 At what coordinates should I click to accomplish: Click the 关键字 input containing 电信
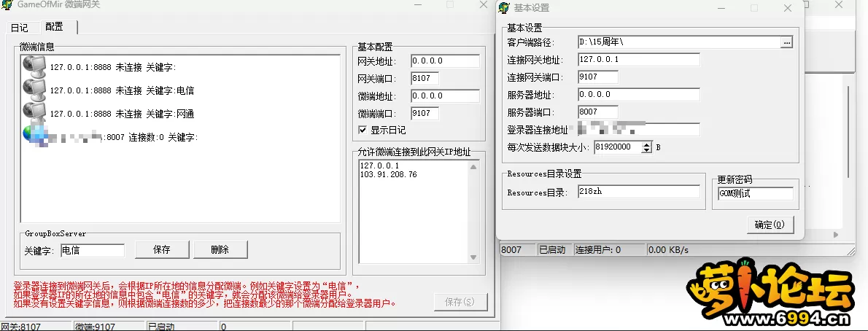click(93, 250)
